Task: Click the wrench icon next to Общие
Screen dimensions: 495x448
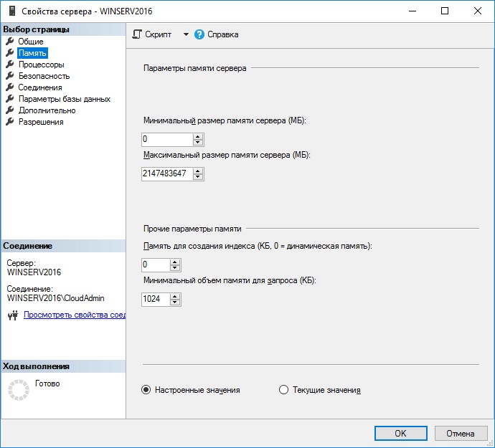Action: pyautogui.click(x=10, y=42)
